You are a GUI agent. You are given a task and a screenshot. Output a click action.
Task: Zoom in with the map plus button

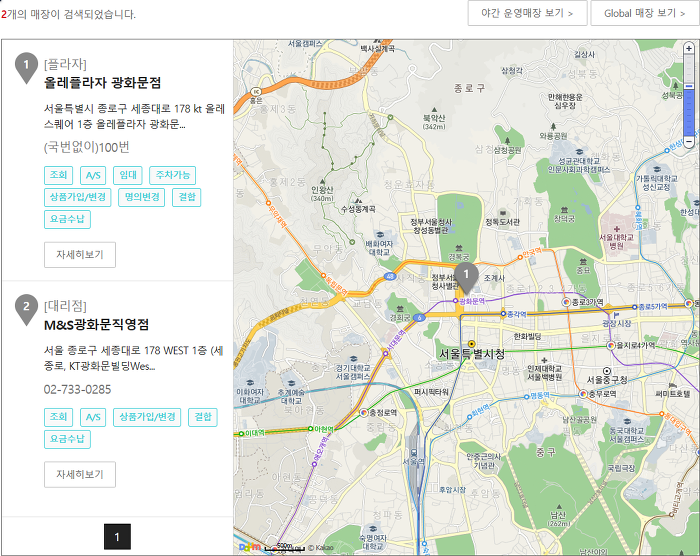tap(689, 48)
